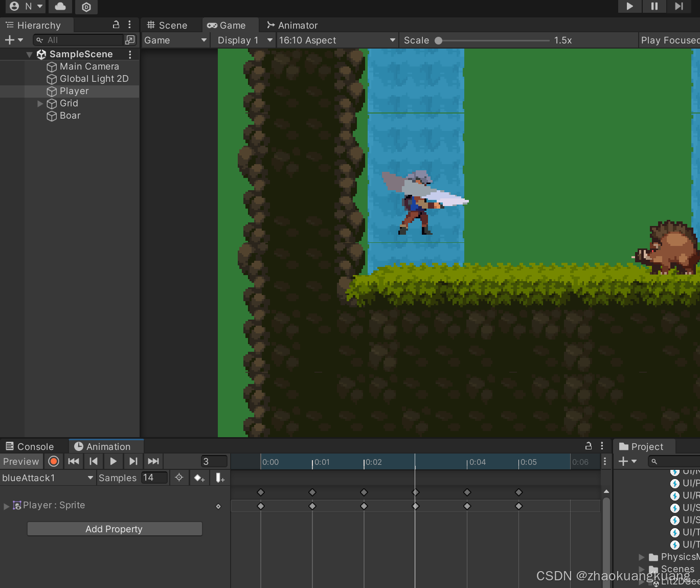
Task: Open Animation panel options menu
Action: point(602,446)
